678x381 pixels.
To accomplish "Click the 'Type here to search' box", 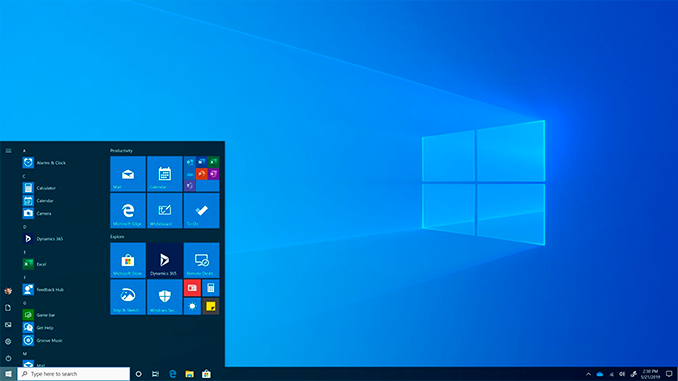I will coord(74,374).
